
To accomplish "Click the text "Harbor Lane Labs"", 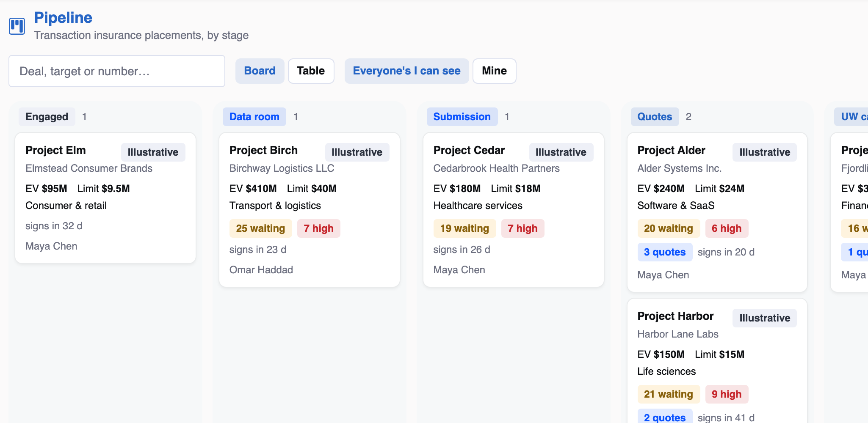I will (678, 334).
